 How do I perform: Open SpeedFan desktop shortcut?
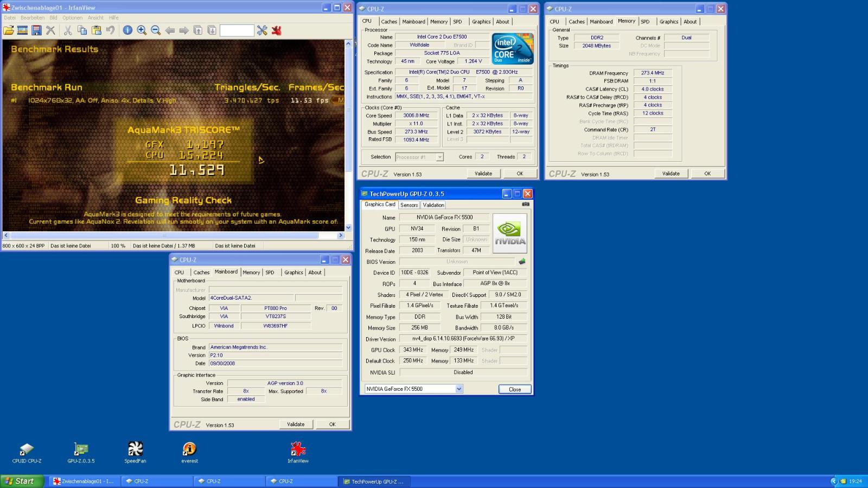135,453
